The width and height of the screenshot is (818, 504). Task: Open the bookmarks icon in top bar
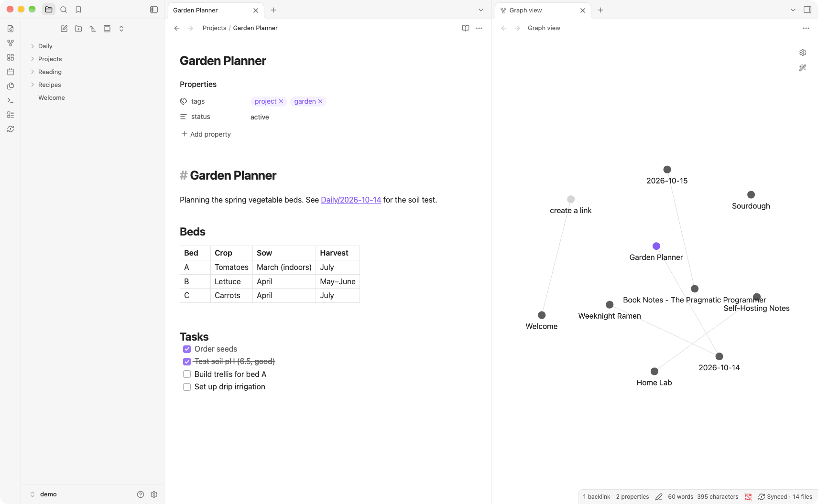point(78,10)
